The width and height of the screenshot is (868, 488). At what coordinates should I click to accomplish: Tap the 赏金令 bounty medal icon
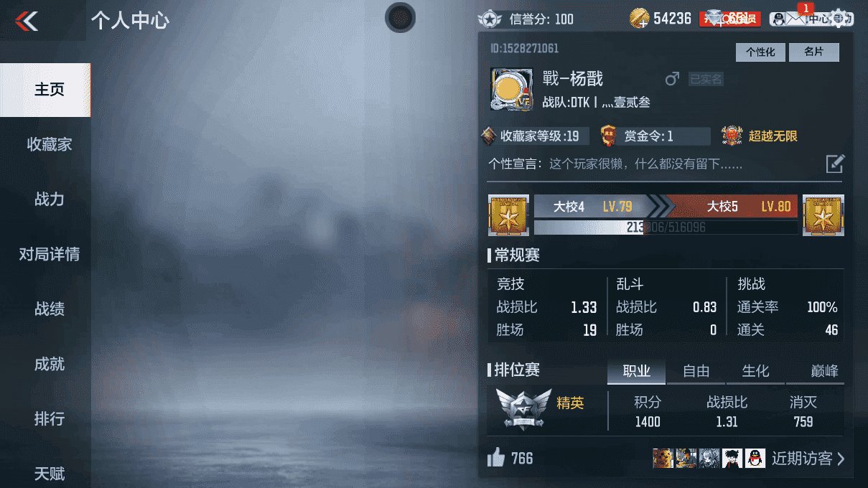tap(609, 136)
